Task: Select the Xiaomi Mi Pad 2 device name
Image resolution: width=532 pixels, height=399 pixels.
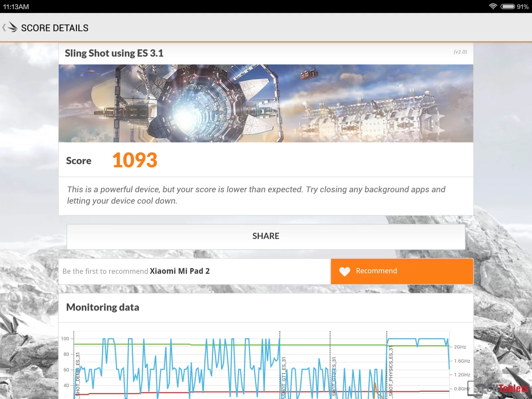Action: point(180,271)
